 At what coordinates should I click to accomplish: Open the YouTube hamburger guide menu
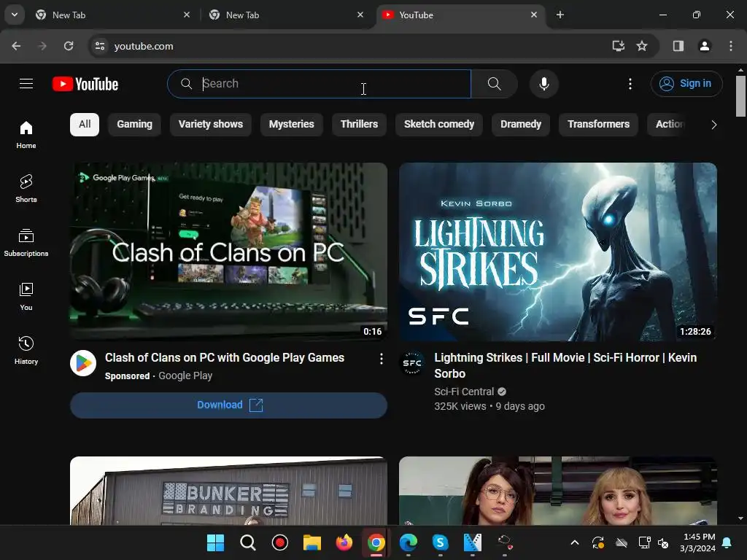[x=26, y=84]
